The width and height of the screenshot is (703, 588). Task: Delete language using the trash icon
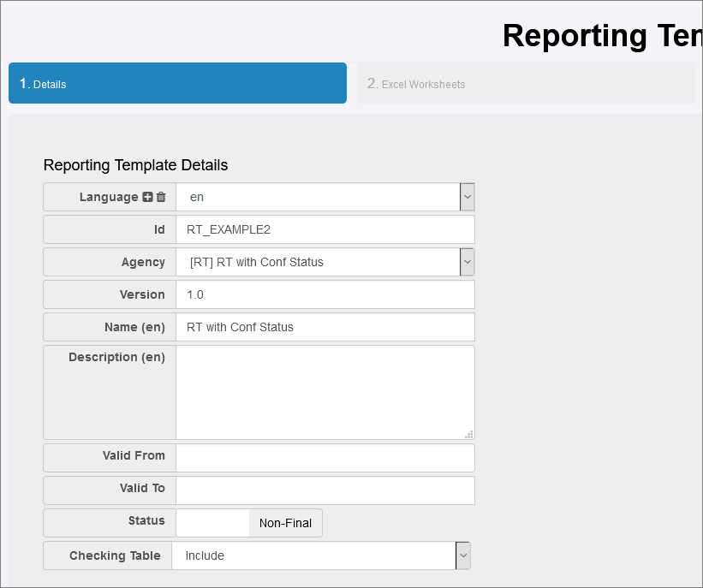pyautogui.click(x=161, y=197)
